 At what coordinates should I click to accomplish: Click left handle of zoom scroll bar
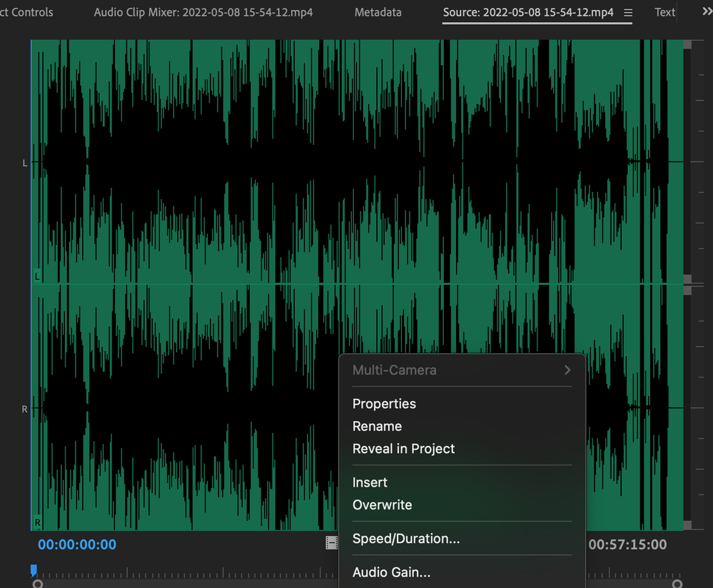click(38, 584)
